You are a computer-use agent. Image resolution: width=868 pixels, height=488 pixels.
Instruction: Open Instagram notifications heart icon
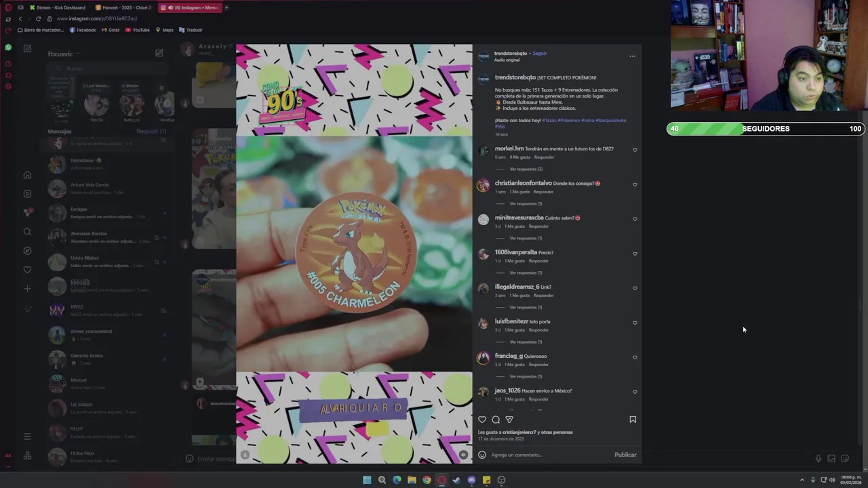click(27, 270)
